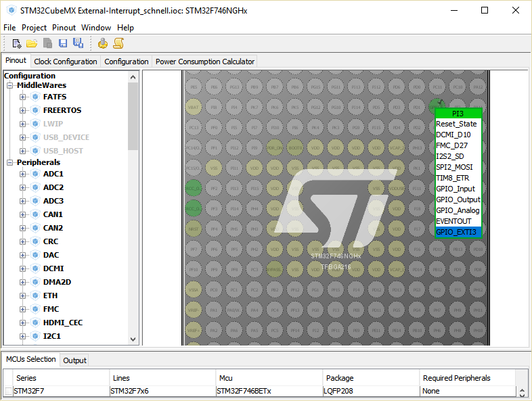Click the VBAT pin on the chip
The image size is (532, 401).
coord(194,107)
